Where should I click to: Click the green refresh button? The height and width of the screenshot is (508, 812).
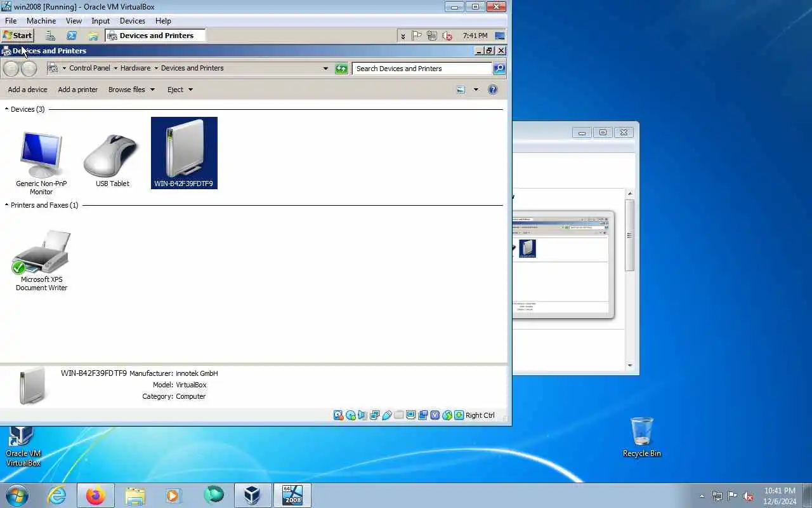coord(341,69)
